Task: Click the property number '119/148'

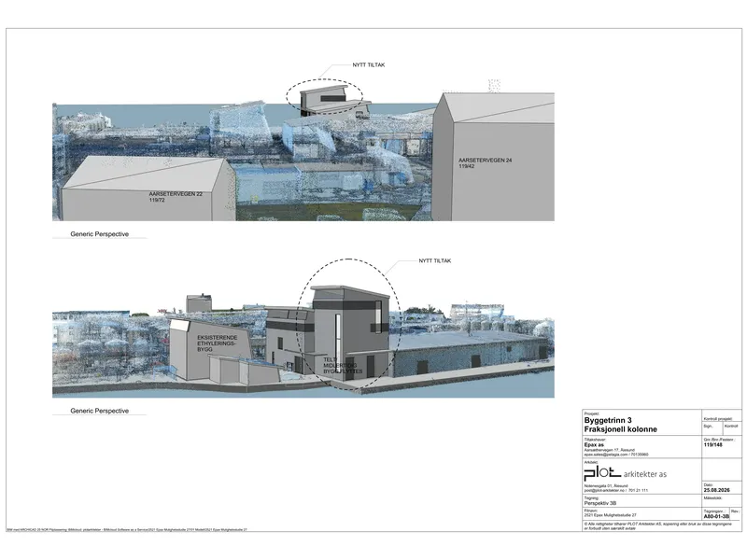Action: [x=713, y=445]
